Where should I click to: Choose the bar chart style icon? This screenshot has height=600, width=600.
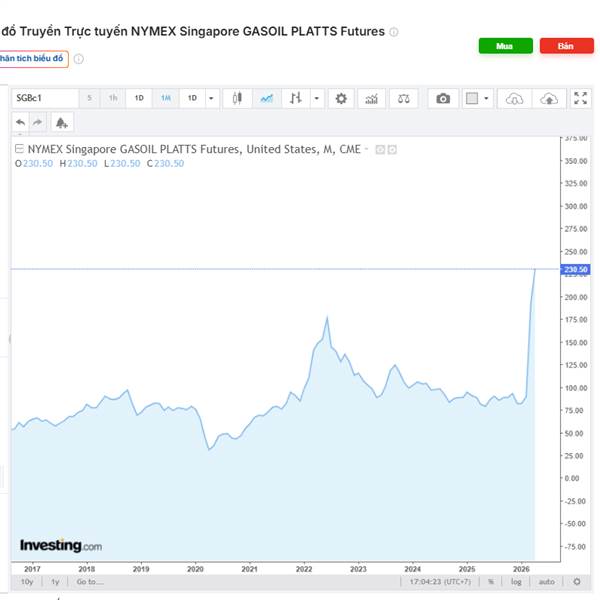coord(295,98)
